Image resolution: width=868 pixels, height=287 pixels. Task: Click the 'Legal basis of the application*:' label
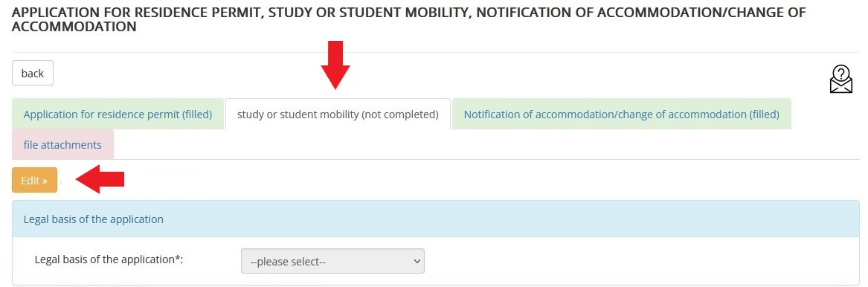pos(109,259)
